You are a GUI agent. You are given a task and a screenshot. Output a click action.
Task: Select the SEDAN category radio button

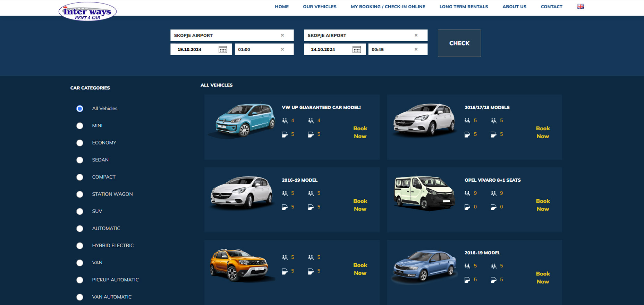80,160
